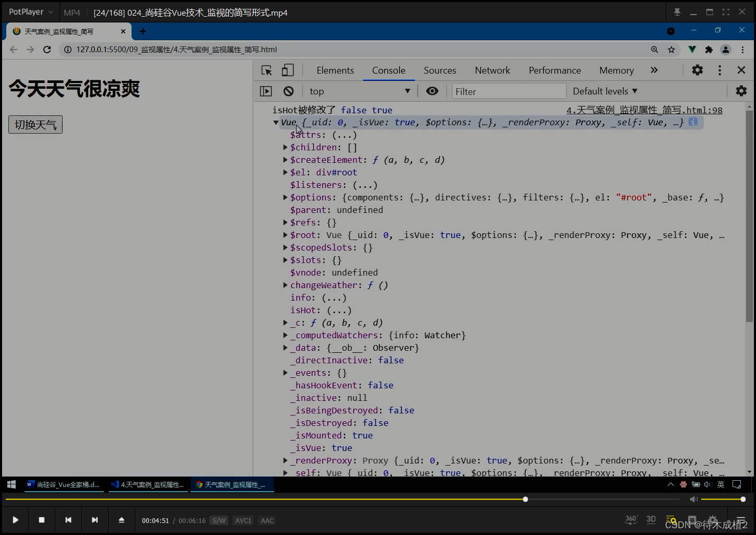Viewport: 756px width, 535px height.
Task: Reload the browser page
Action: 47,50
